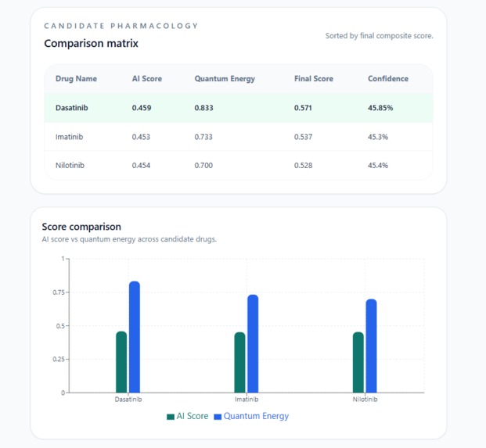Select the Imatinib row name cell
Image resolution: width=486 pixels, height=448 pixels.
tap(69, 137)
